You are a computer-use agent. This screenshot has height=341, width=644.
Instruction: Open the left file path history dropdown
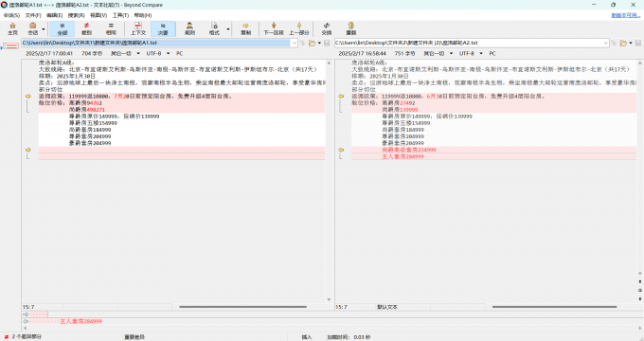[295, 43]
